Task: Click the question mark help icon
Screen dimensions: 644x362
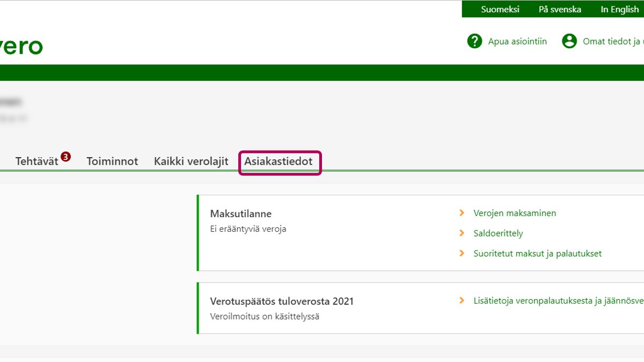Action: [474, 41]
